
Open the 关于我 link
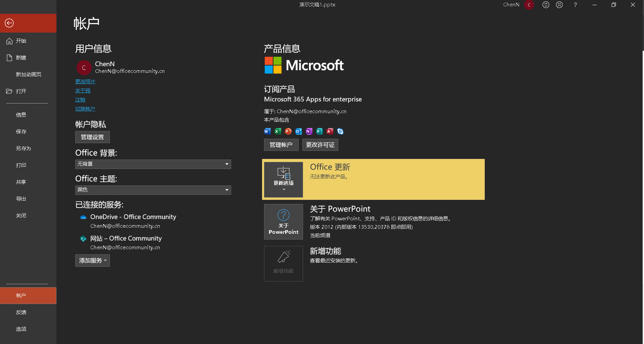click(x=83, y=91)
